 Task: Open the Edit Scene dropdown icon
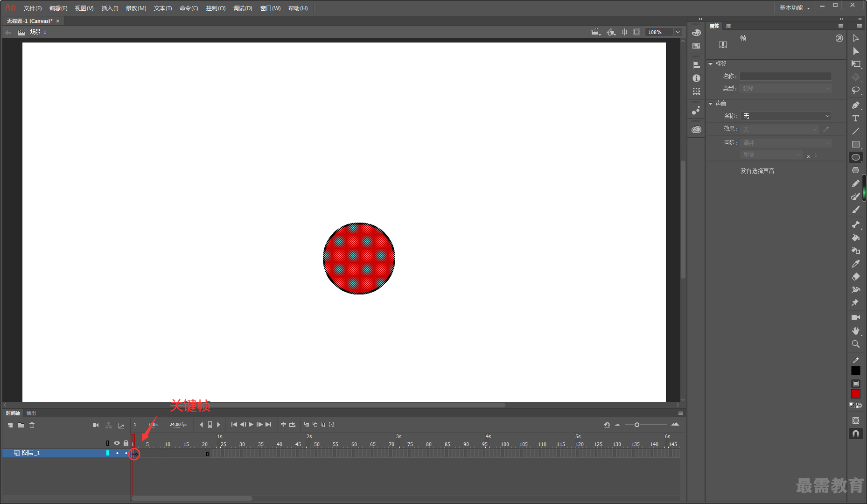click(x=596, y=32)
